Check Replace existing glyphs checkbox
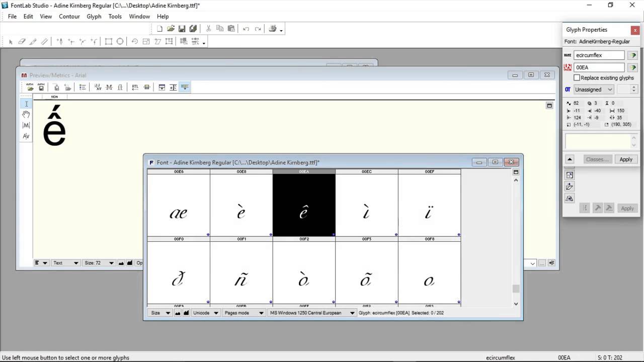The height and width of the screenshot is (362, 644). click(x=577, y=78)
